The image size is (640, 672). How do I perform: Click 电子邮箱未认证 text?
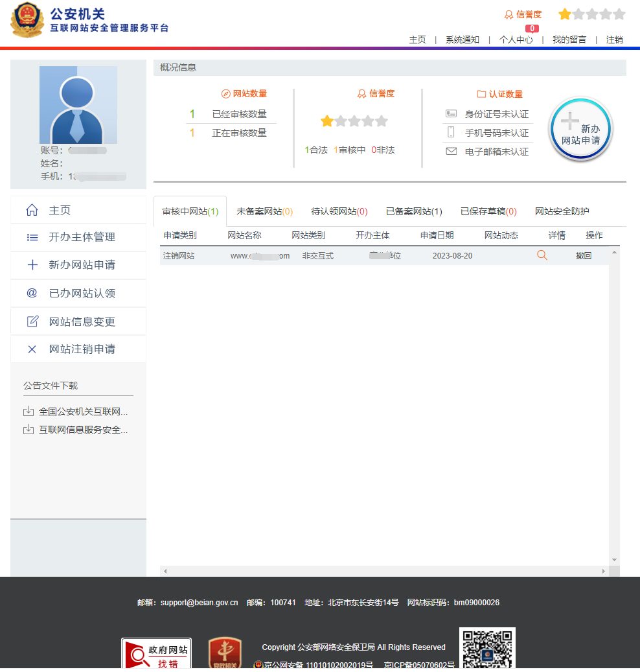[496, 152]
